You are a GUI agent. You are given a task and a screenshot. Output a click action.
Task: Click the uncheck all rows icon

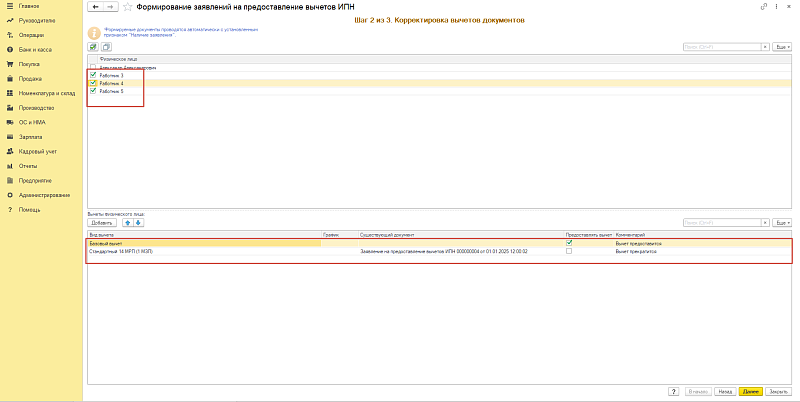pyautogui.click(x=106, y=47)
